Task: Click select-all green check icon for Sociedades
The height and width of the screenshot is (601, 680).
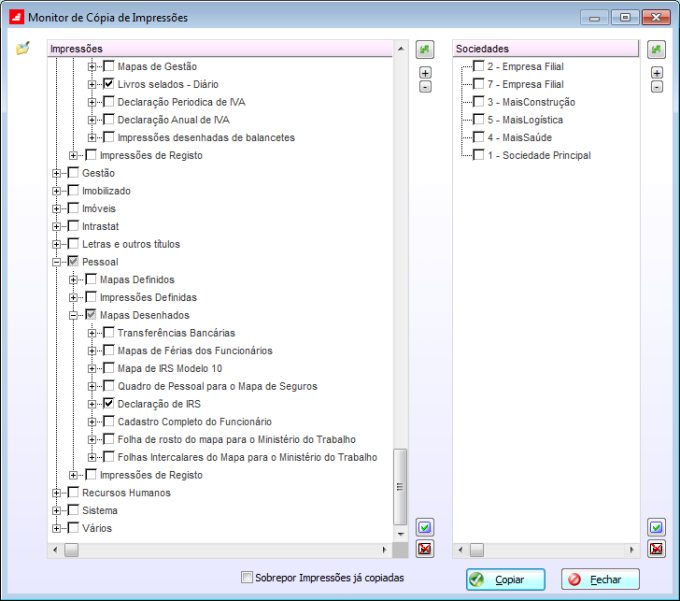Action: coord(657,527)
